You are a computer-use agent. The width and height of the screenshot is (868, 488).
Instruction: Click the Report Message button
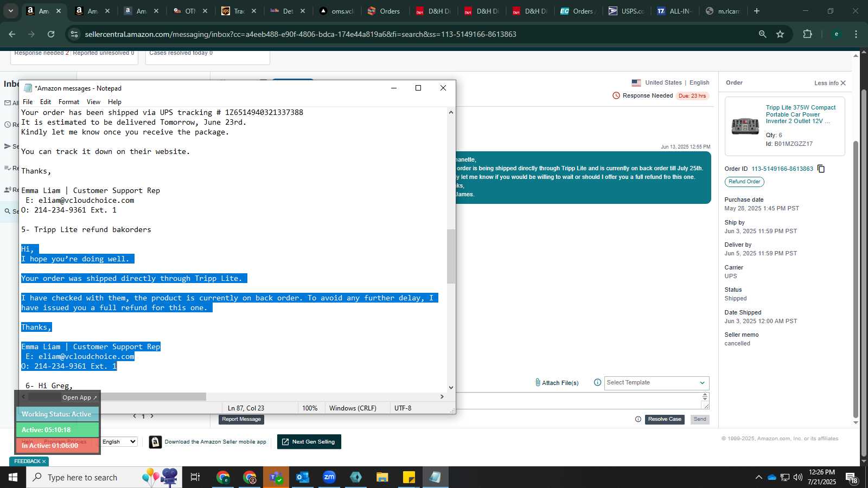[x=241, y=419]
